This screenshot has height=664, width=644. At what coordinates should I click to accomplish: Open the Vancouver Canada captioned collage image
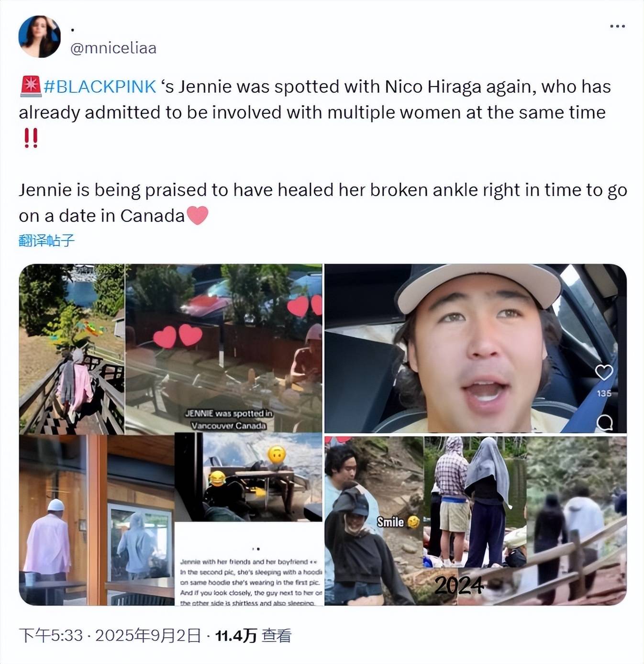point(170,348)
